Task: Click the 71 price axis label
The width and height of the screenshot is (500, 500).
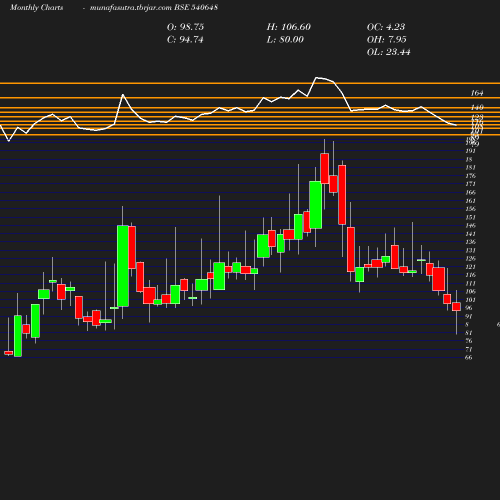Action: (x=469, y=349)
